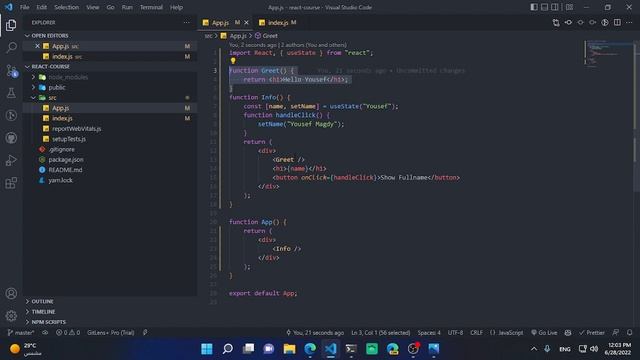Click the customize layout icon
This screenshot has height=360, width=640.
[569, 7]
